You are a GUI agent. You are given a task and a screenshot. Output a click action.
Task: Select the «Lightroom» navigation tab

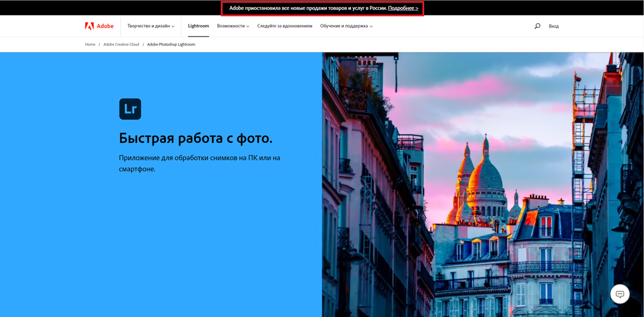click(x=199, y=25)
